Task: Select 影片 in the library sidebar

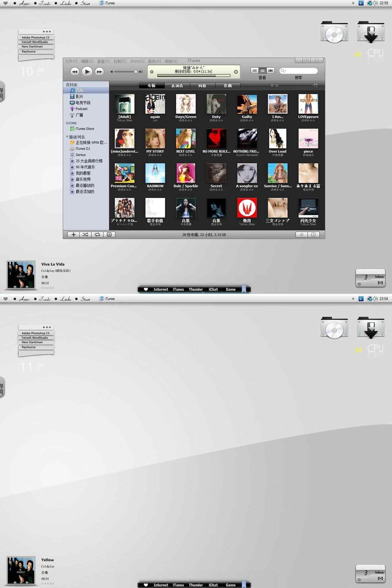Action: pyautogui.click(x=86, y=97)
